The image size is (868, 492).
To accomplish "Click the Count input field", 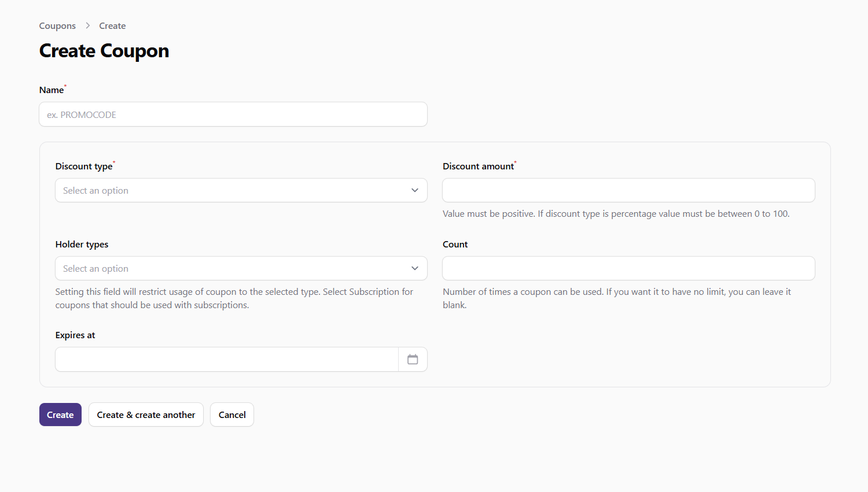I will coord(628,268).
